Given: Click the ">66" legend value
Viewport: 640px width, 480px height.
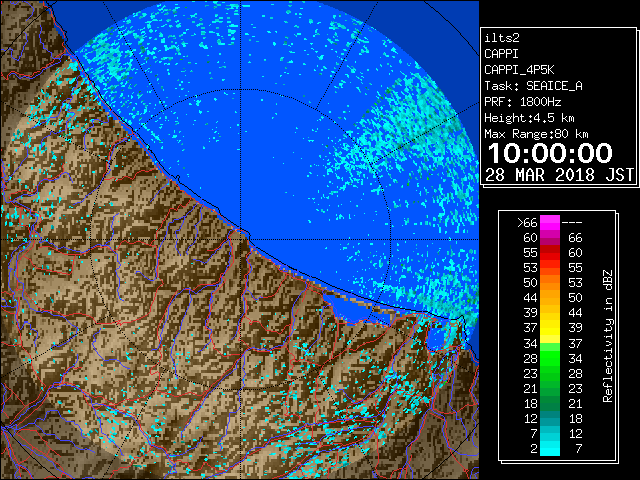Looking at the screenshot, I should pyautogui.click(x=527, y=222).
